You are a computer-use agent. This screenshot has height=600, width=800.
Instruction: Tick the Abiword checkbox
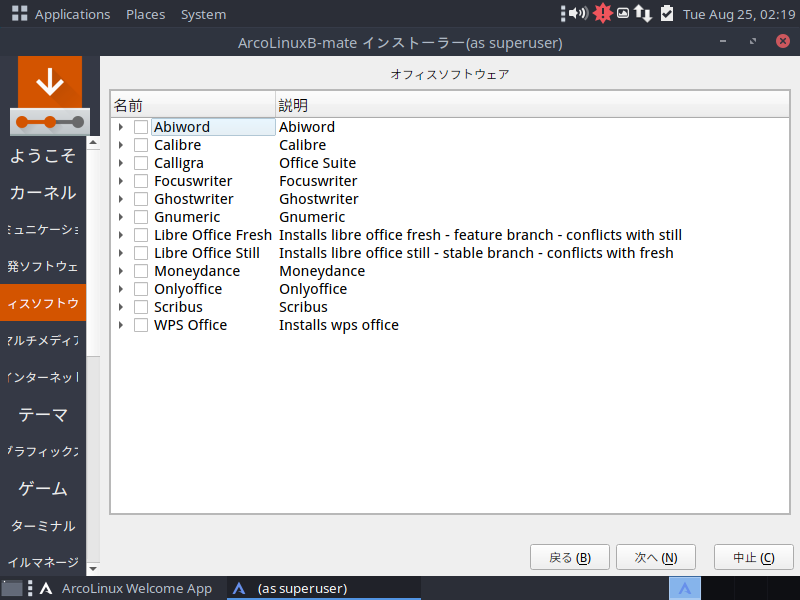coord(141,127)
